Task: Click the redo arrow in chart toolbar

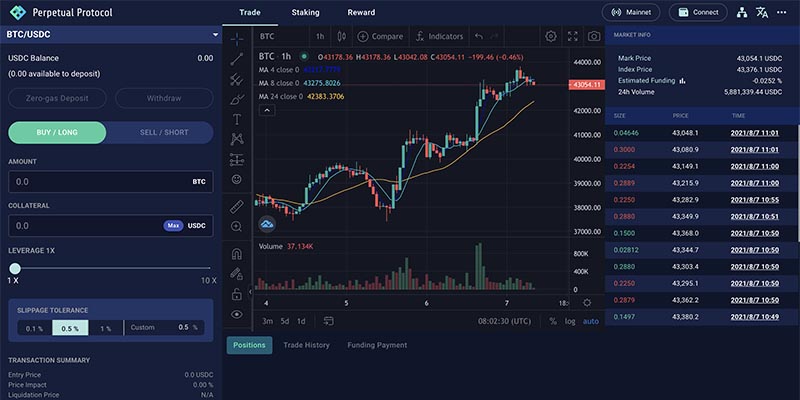Action: pyautogui.click(x=494, y=36)
